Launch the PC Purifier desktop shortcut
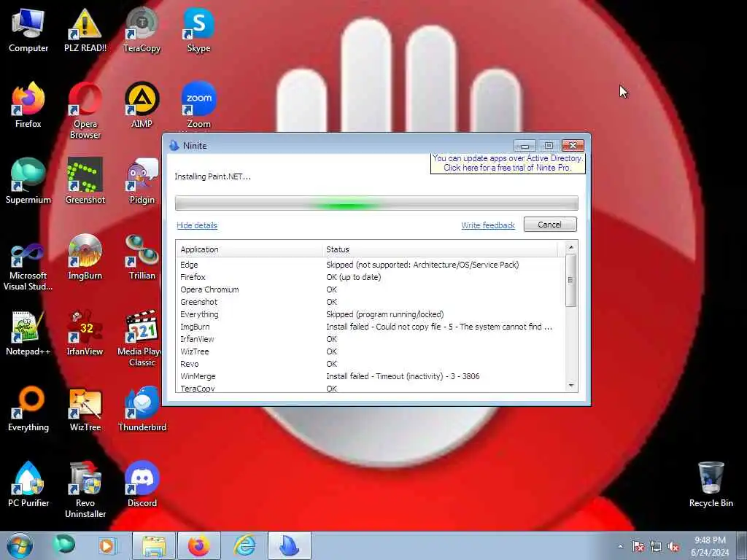Viewport: 747px width, 560px height. [x=28, y=484]
